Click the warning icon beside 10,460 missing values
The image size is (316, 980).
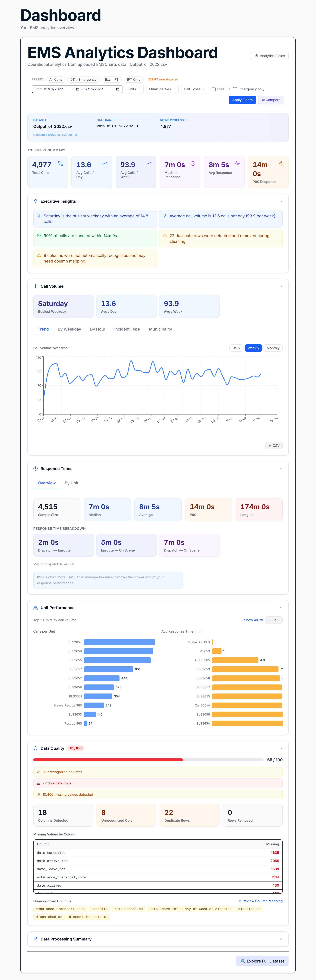pos(39,795)
